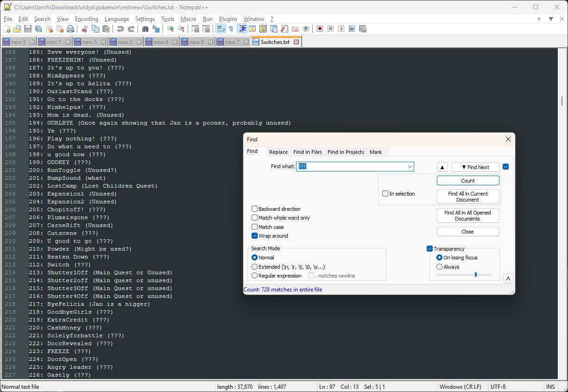Click the Redo arrow icon
The height and width of the screenshot is (392, 568).
[131, 29]
